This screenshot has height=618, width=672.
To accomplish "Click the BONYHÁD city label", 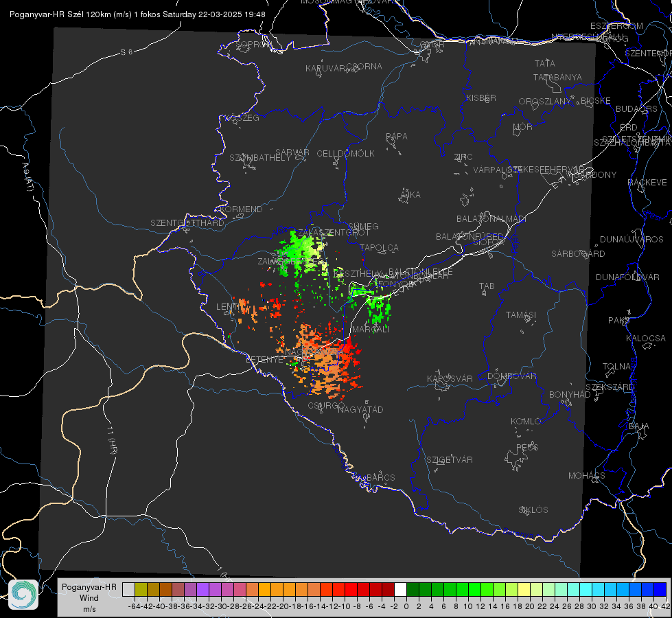I will point(570,395).
